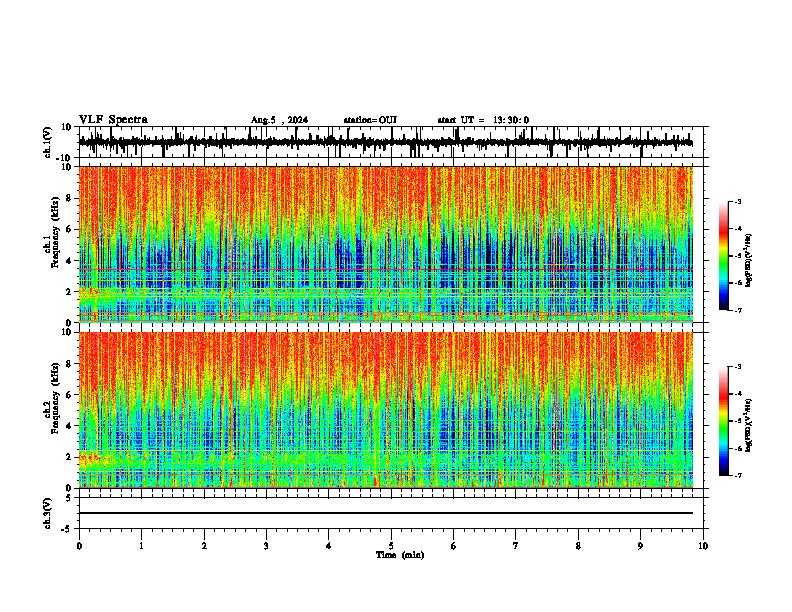792x612 pixels.
Task: Click the ch.1 voltage waveform trace
Action: pos(386,142)
